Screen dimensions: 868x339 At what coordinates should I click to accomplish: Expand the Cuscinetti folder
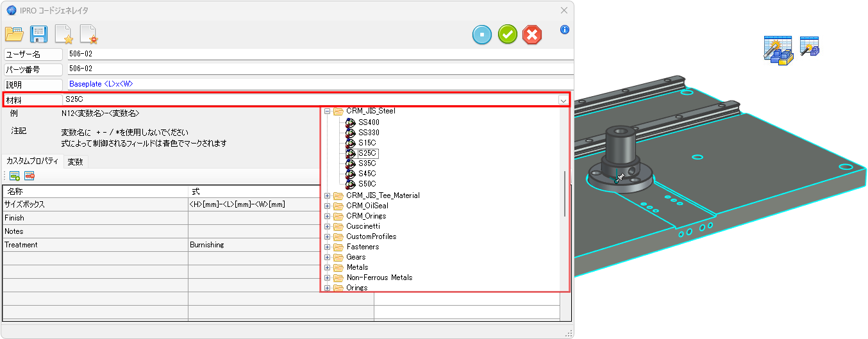pyautogui.click(x=327, y=226)
